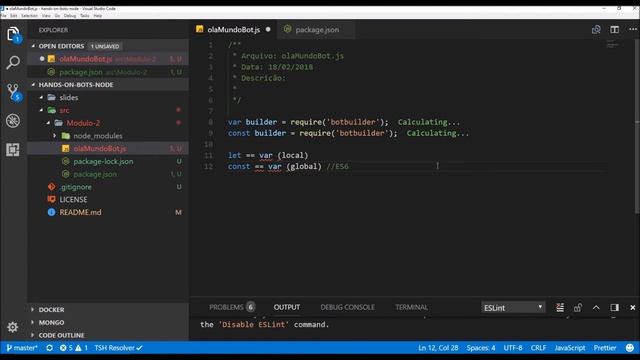The image size is (640, 360).
Task: Clear the output panel
Action: (x=560, y=307)
